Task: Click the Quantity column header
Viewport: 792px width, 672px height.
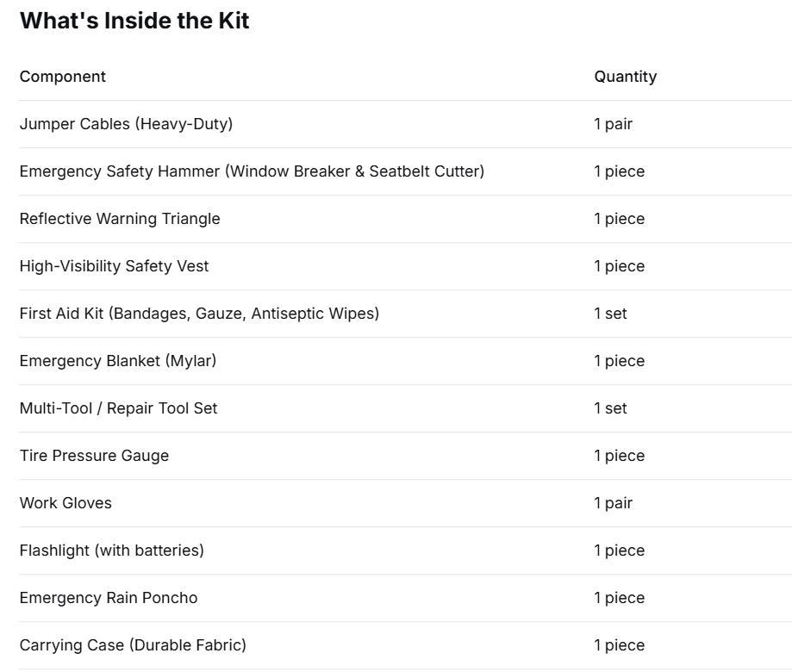Action: pos(626,77)
